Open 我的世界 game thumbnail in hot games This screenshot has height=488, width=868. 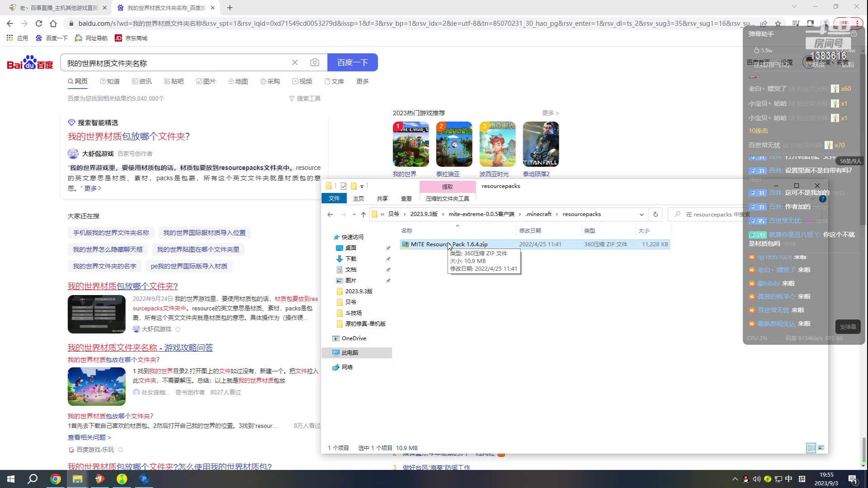pos(411,144)
